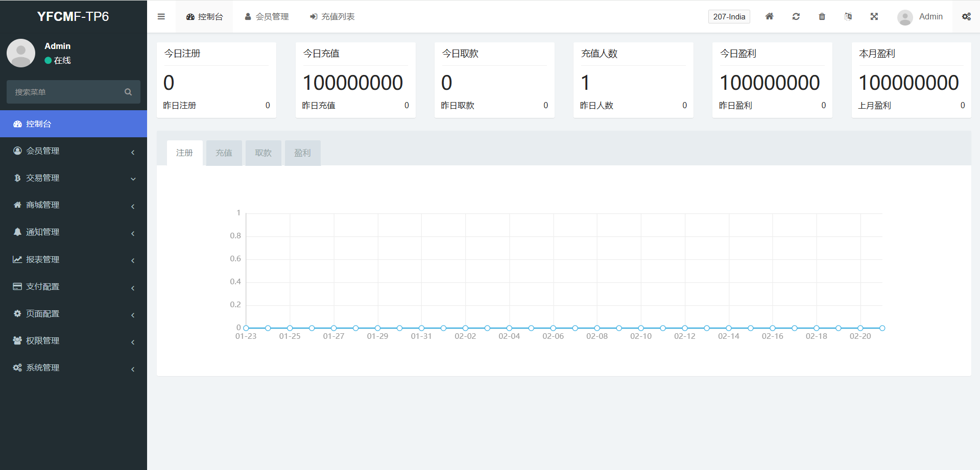This screenshot has height=470, width=980.
Task: Click the home icon in top bar
Action: click(769, 17)
